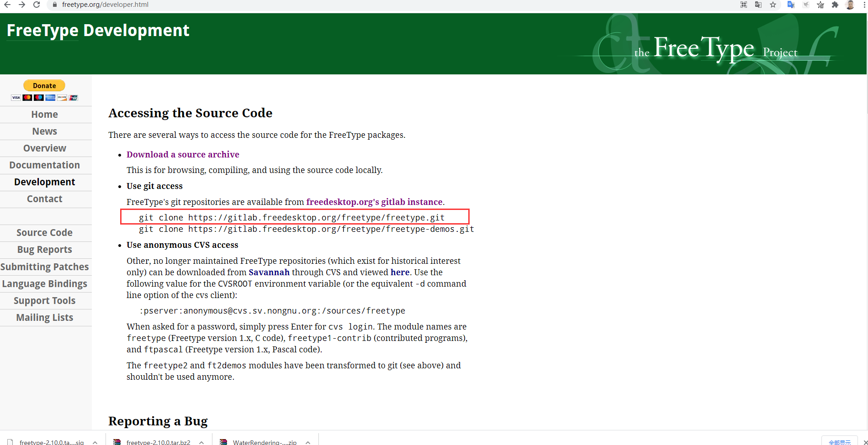Click the pserver anonymous CVSROOT string
This screenshot has height=445, width=868.
click(x=272, y=311)
